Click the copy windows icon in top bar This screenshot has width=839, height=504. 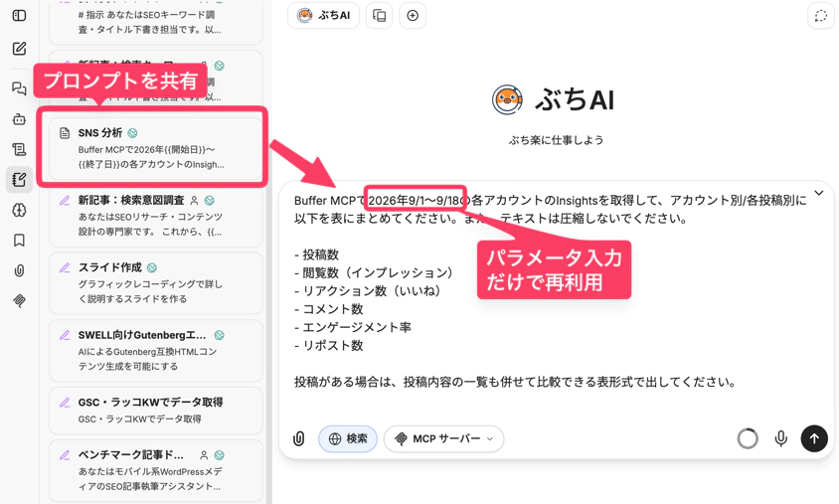(x=380, y=16)
